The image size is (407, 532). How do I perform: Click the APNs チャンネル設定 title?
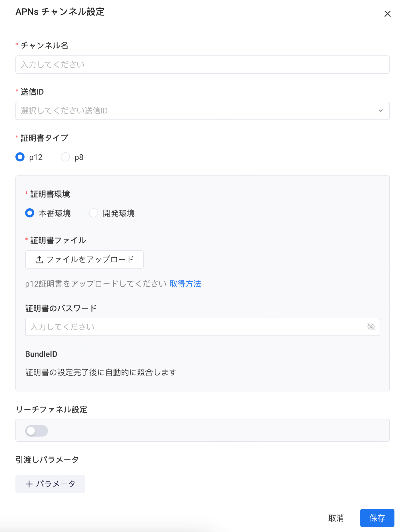[60, 12]
